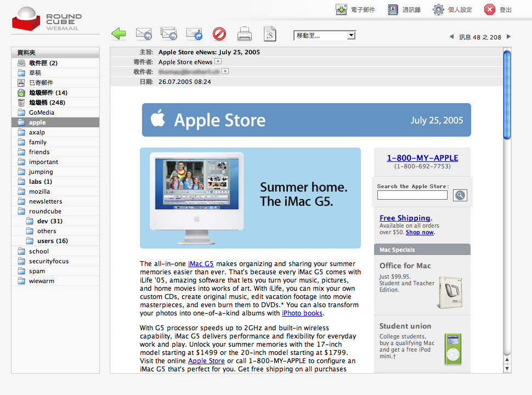Open the 通訊錄 address book
Image resolution: width=532 pixels, height=395 pixels.
pyautogui.click(x=404, y=9)
